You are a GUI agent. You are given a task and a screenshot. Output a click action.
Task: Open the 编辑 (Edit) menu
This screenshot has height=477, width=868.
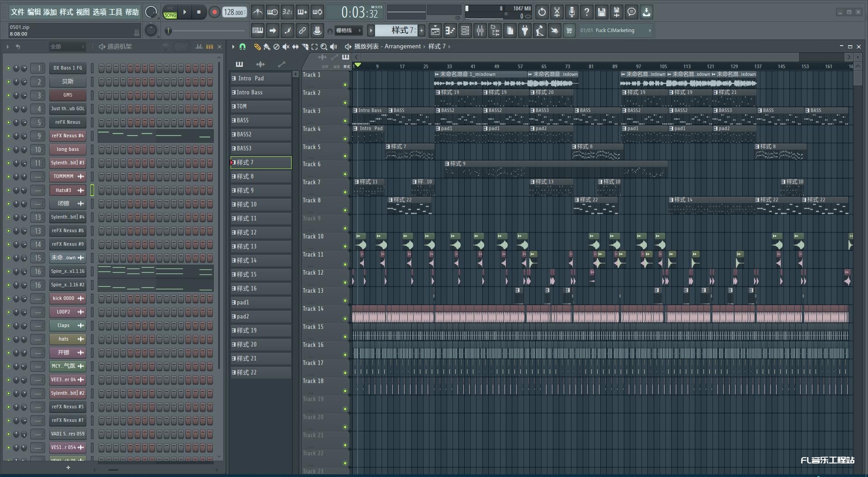pyautogui.click(x=34, y=12)
